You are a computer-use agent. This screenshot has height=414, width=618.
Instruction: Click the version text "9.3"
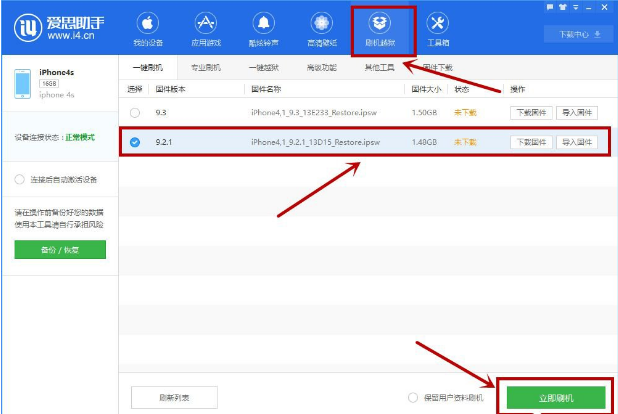[x=161, y=113]
